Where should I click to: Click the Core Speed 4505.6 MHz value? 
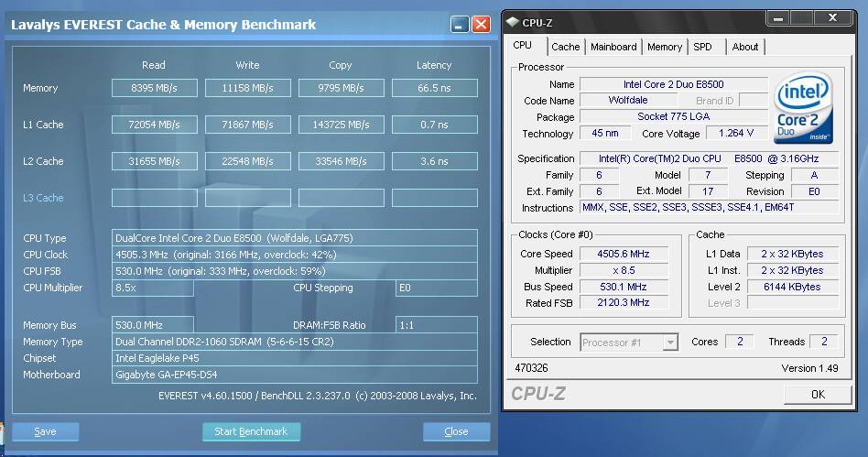[624, 254]
